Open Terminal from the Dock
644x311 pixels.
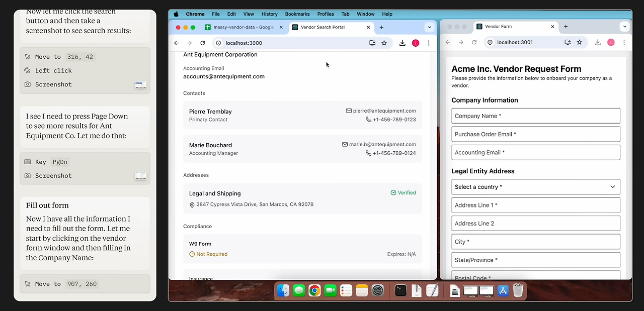[x=400, y=290]
